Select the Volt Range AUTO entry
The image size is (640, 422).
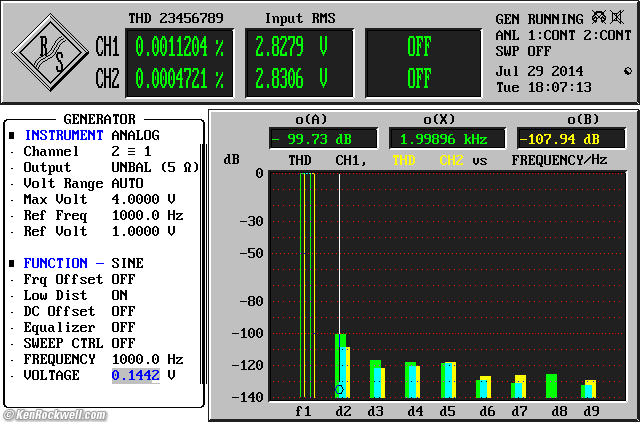pyautogui.click(x=127, y=183)
